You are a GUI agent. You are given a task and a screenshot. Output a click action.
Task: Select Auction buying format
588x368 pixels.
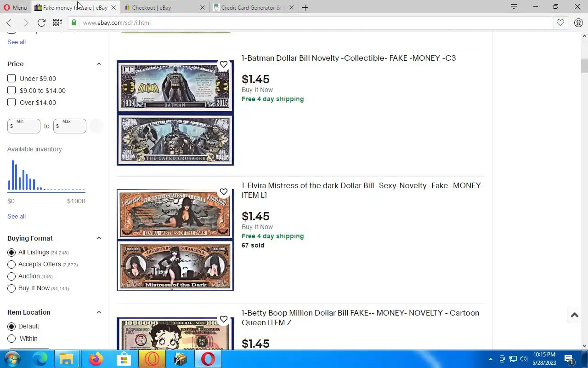[11, 276]
